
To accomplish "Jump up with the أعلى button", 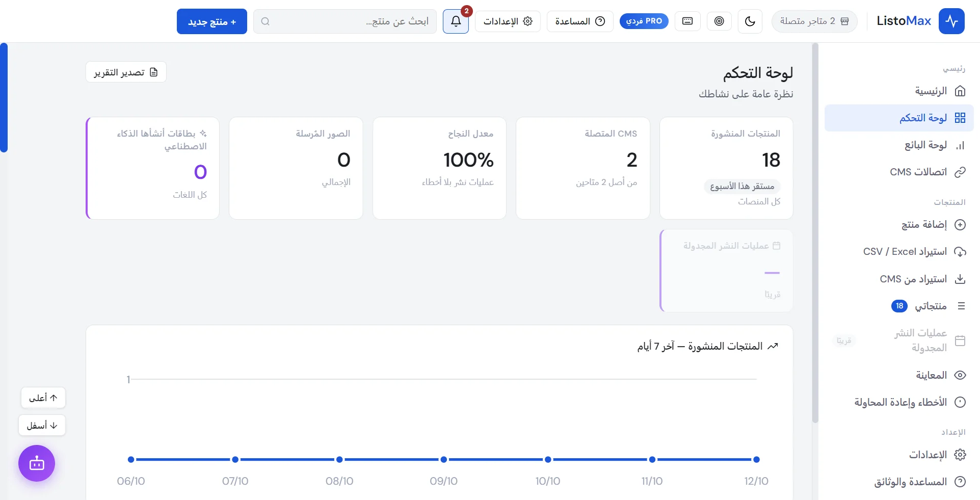I will point(43,398).
